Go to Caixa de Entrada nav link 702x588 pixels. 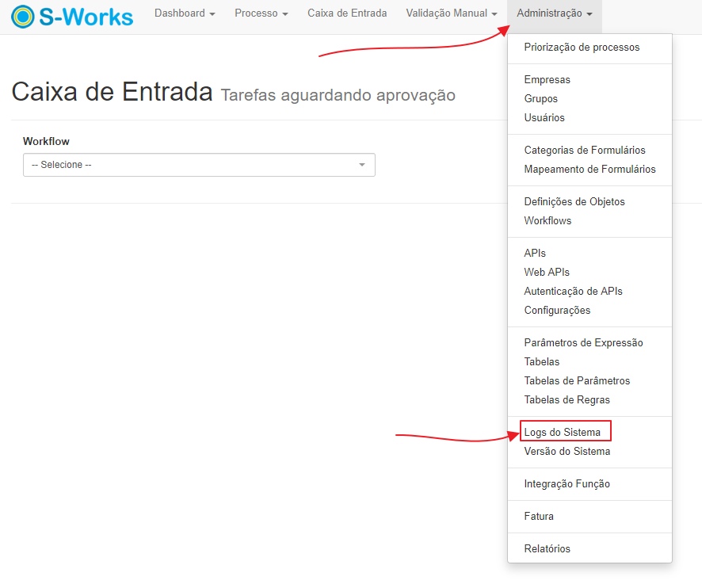(x=347, y=13)
